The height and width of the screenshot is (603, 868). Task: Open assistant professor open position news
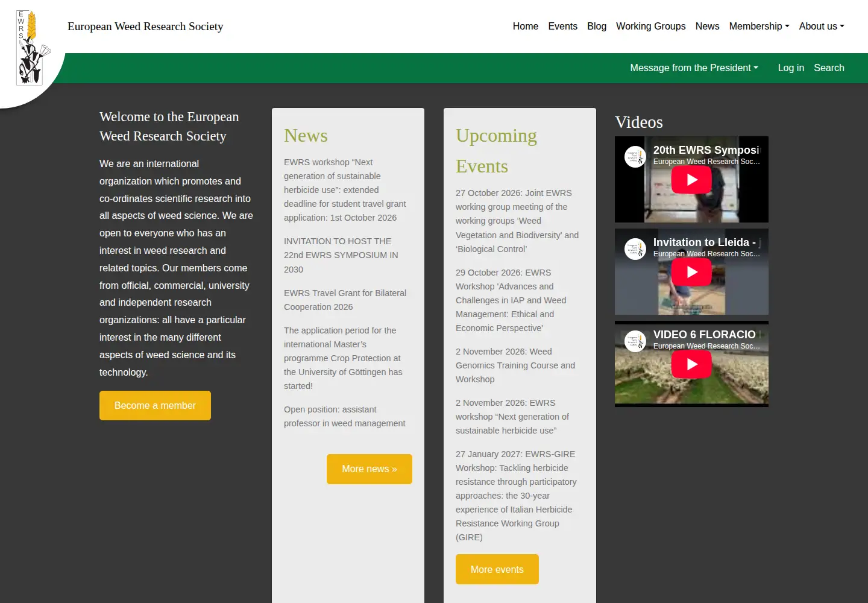(344, 416)
